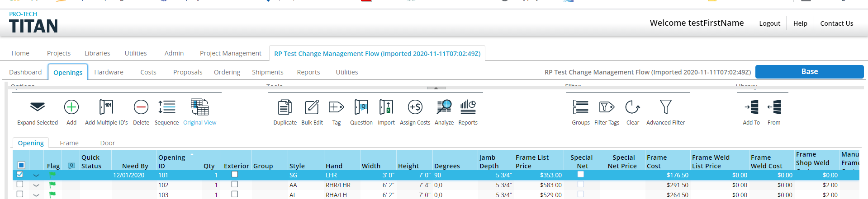Select the Frame sub-tab
Viewport: 868px width, 199px height.
(x=69, y=143)
